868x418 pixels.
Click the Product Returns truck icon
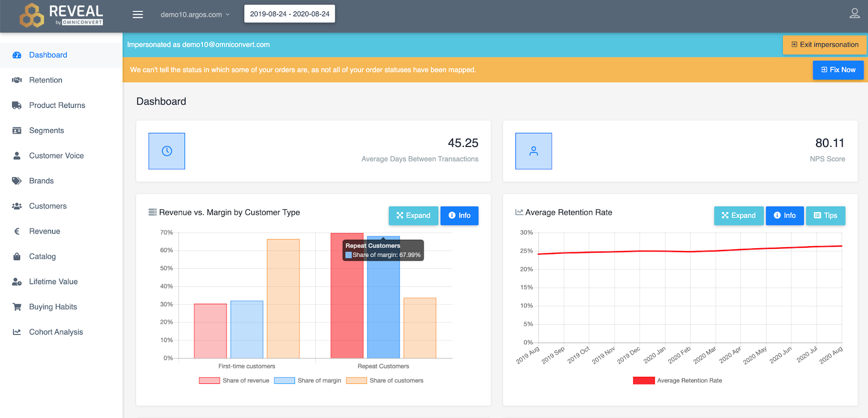click(x=17, y=105)
